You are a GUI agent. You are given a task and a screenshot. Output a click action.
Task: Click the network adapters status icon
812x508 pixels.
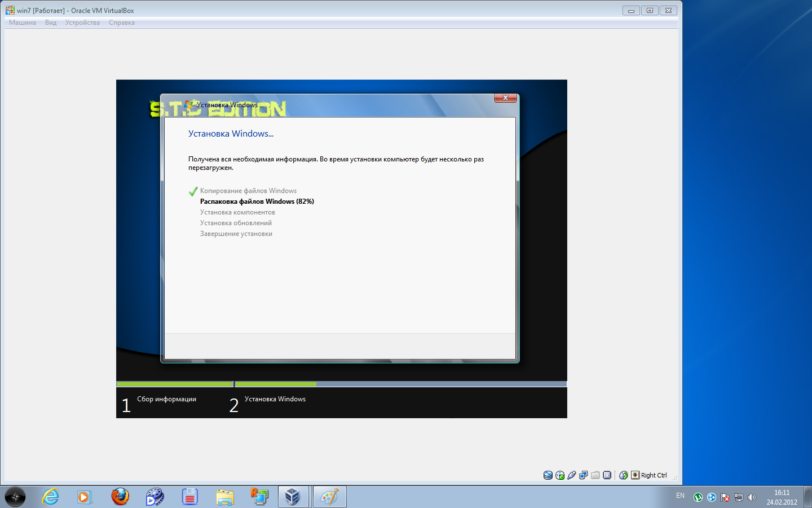584,475
